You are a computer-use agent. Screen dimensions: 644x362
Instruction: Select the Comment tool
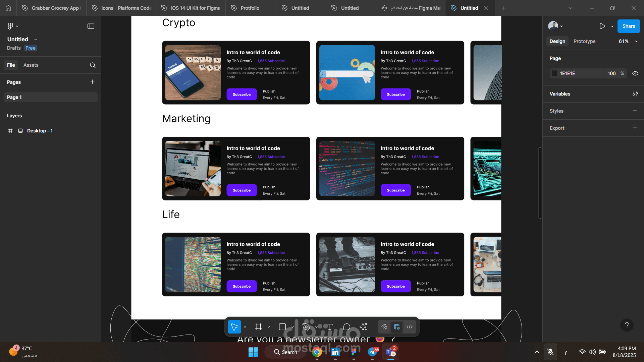pyautogui.click(x=347, y=327)
